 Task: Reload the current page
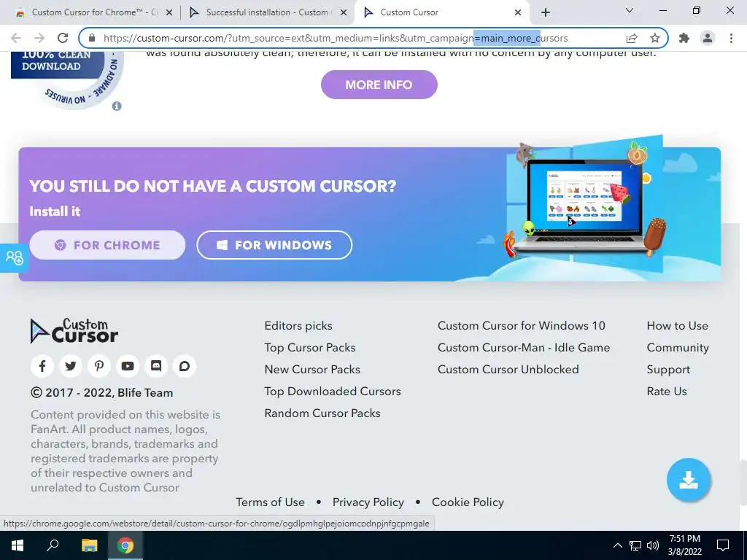pos(63,38)
